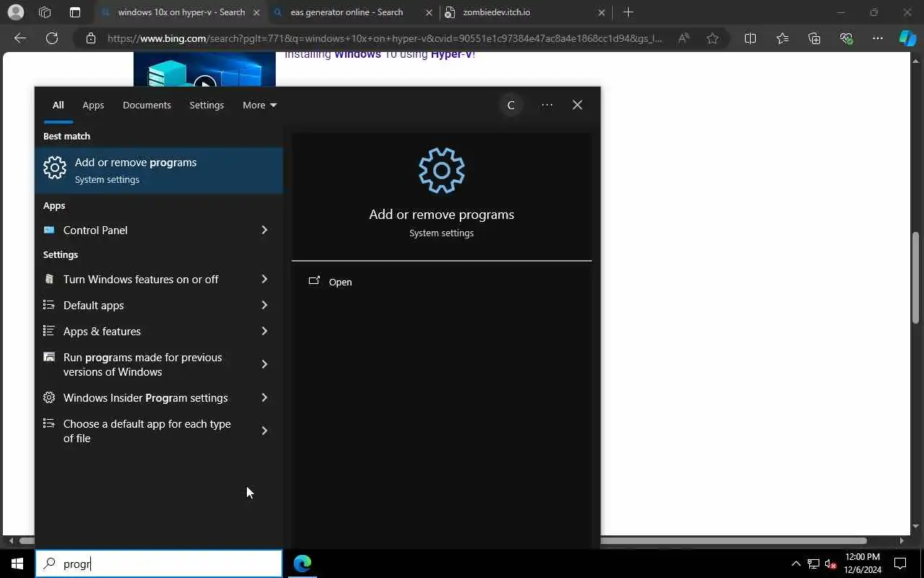Expand Apps & features result arrow
Screen dimensions: 924x578
(x=264, y=331)
